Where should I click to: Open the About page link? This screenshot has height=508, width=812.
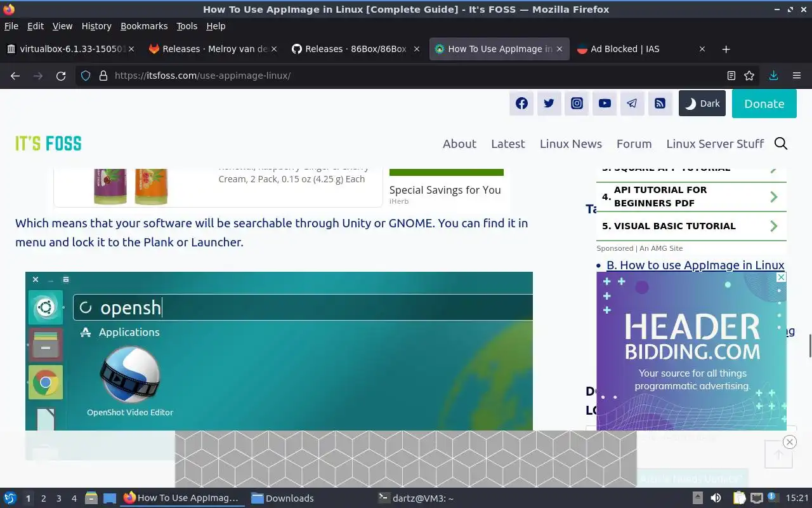tap(459, 144)
